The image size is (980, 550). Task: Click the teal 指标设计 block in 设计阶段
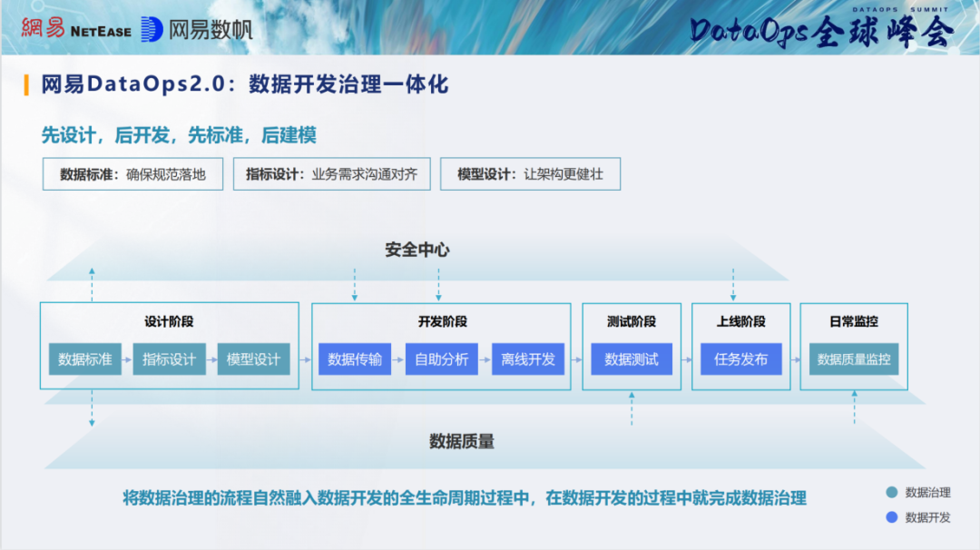click(170, 358)
